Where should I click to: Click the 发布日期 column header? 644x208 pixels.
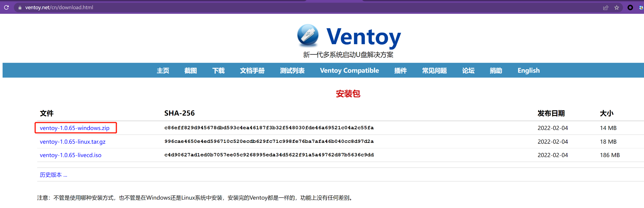[551, 113]
